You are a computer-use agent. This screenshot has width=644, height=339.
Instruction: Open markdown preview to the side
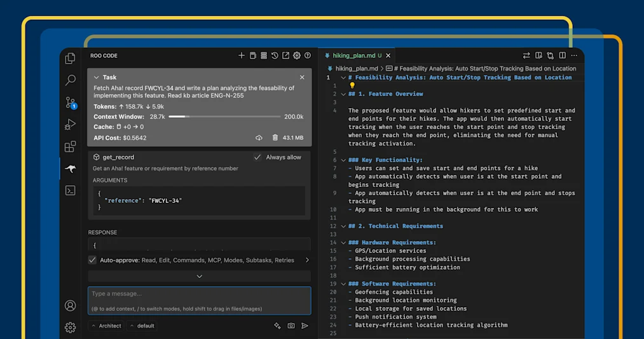(x=538, y=55)
